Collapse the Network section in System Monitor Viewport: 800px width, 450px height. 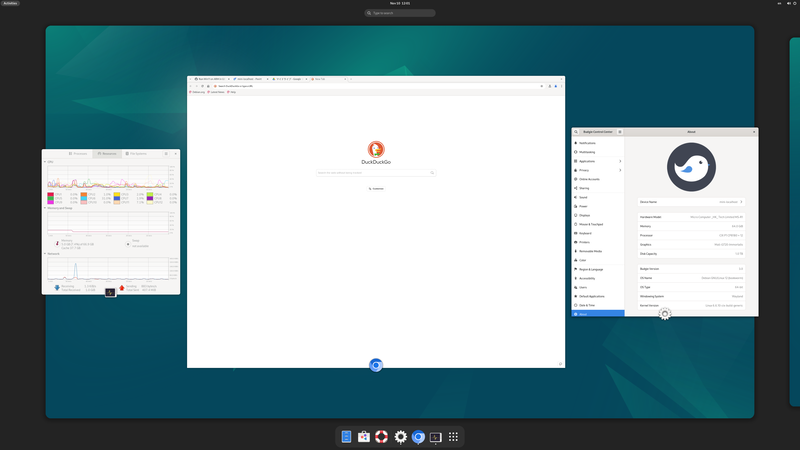pyautogui.click(x=45, y=254)
